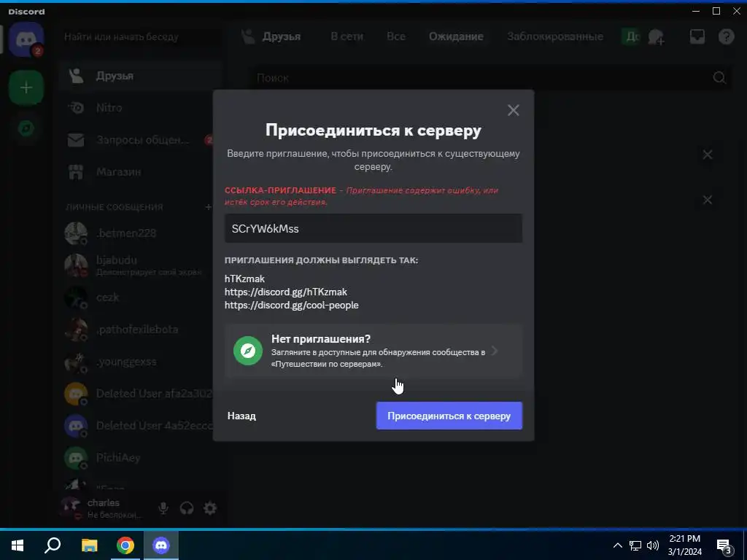
Task: Click the green compass icon in dialog
Action: point(248,351)
